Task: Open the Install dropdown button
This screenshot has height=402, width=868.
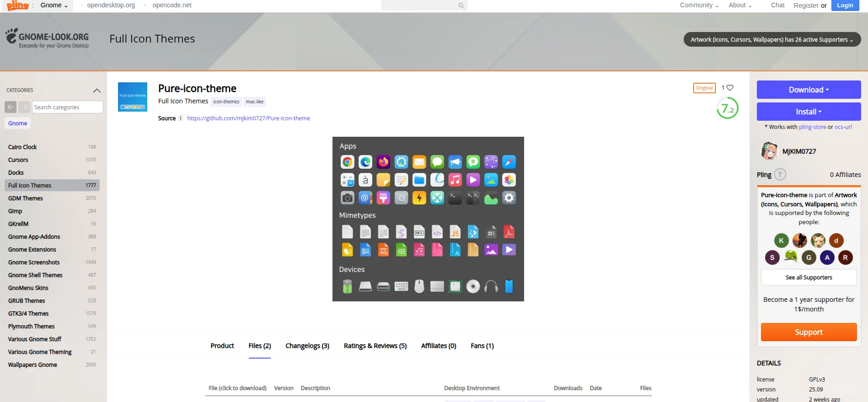Action: point(809,112)
